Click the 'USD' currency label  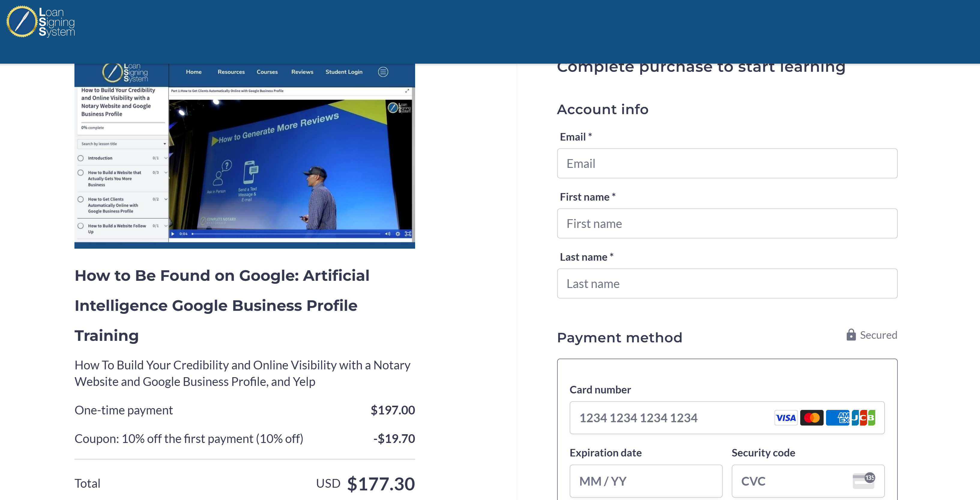328,483
